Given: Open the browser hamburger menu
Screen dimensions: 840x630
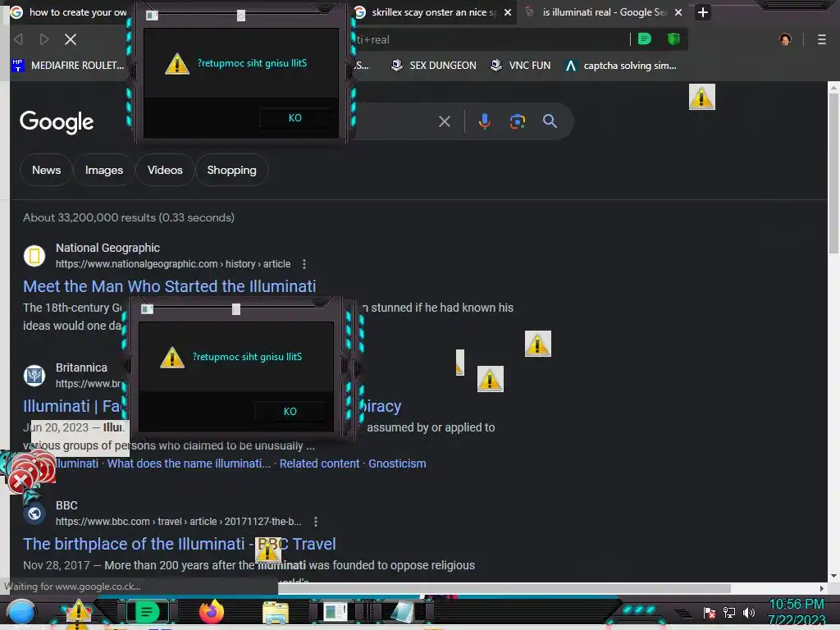Looking at the screenshot, I should 822,39.
